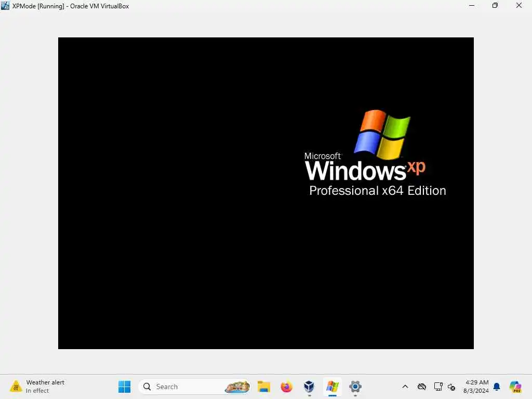Close the XPMode VirtualBox window

[x=519, y=5]
